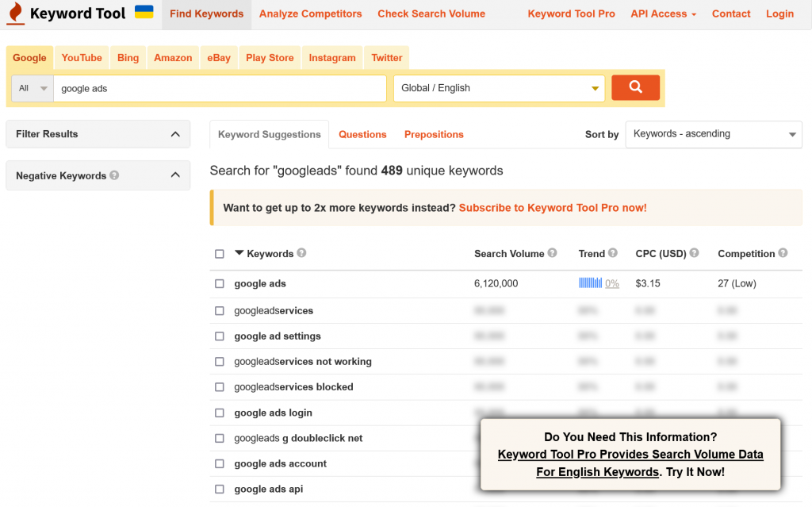812x507 pixels.
Task: Click help icon next to Keywords header
Action: point(301,253)
